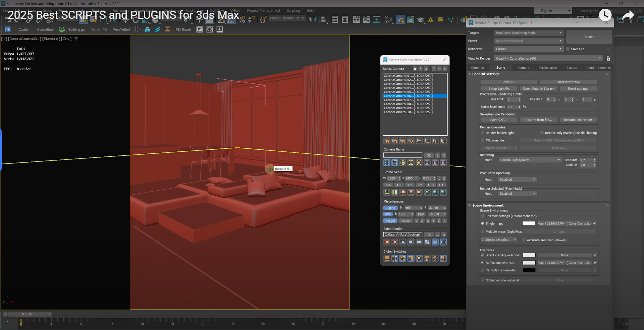Click the orange target frame toolbar icon
This screenshot has width=644, height=330.
point(167,29)
